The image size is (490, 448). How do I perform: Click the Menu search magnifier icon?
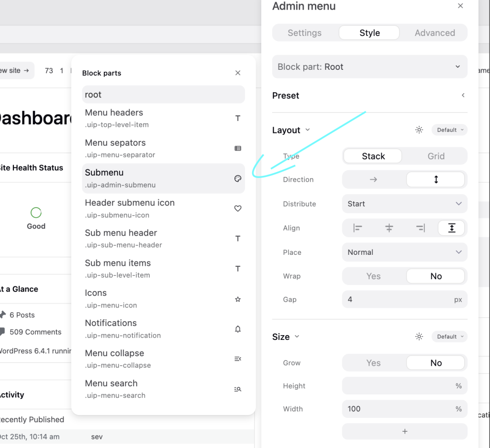(238, 389)
